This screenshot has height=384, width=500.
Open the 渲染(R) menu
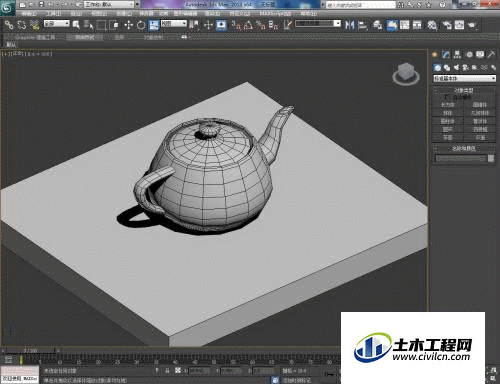[212, 14]
